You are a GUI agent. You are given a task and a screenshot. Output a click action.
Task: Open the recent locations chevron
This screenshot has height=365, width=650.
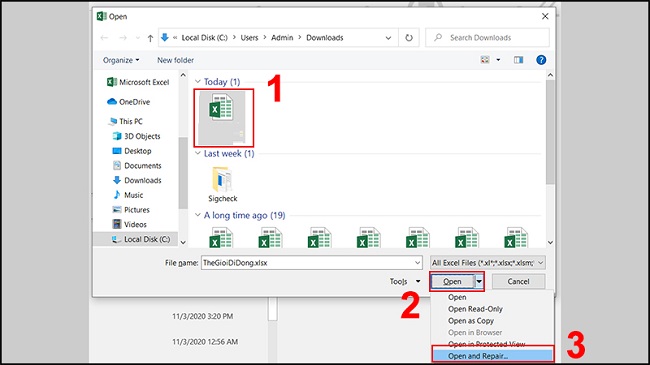pos(138,38)
